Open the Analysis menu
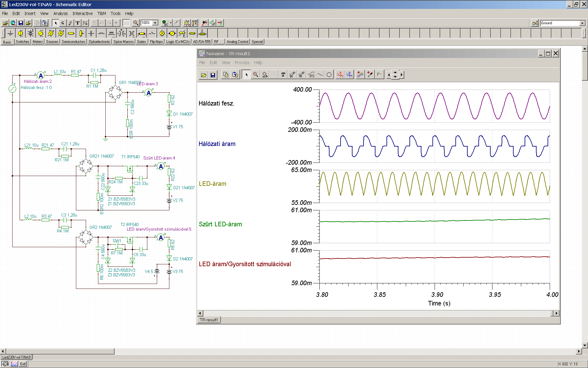This screenshot has height=368, width=588. pos(60,13)
